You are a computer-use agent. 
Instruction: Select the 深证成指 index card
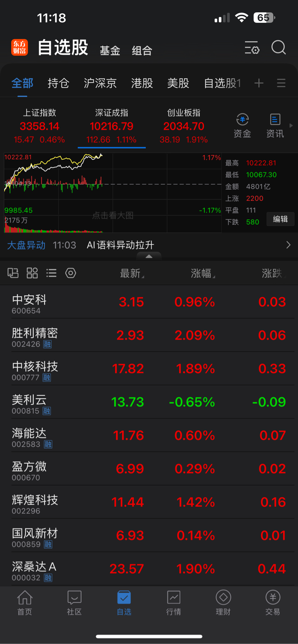(112, 126)
